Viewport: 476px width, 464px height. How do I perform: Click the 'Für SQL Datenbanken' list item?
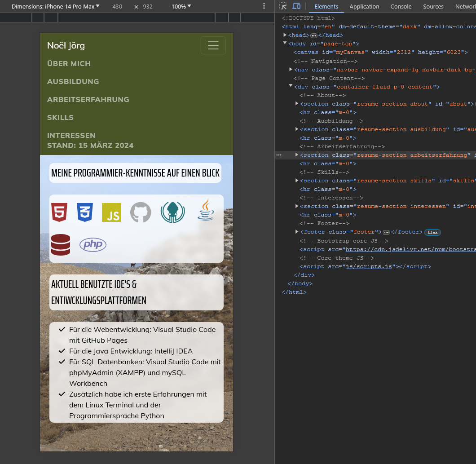click(145, 373)
